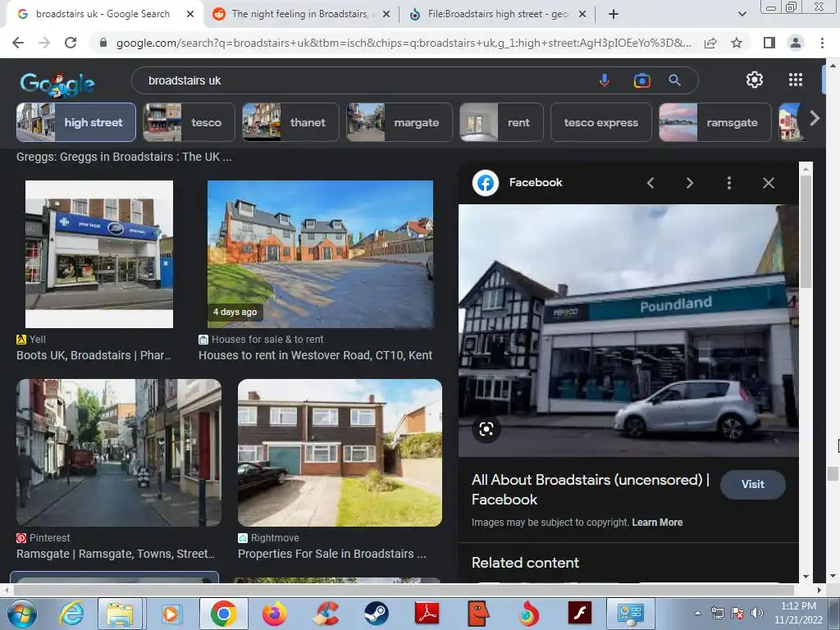The width and height of the screenshot is (840, 630).
Task: Search inside image with Lens icon
Action: click(486, 428)
